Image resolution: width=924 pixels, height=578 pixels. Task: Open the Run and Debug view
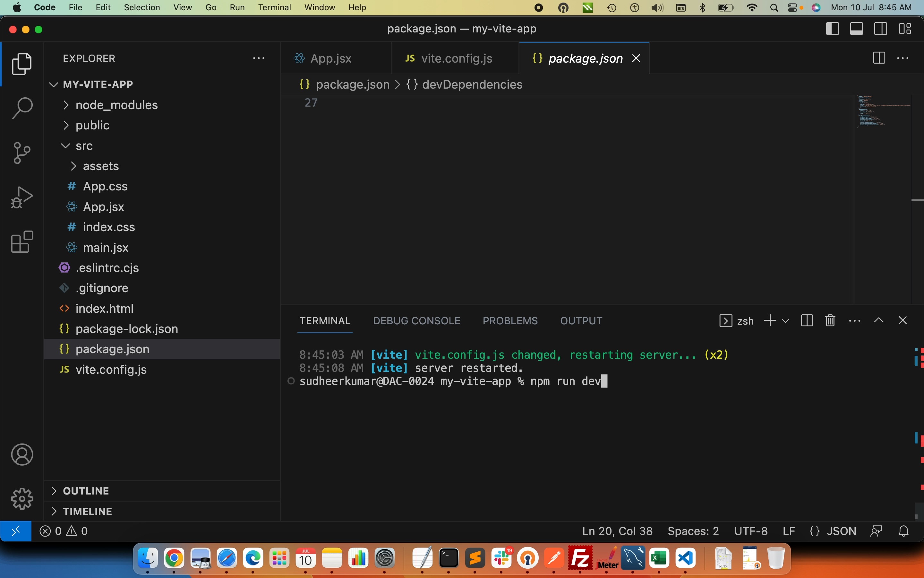coord(22,197)
